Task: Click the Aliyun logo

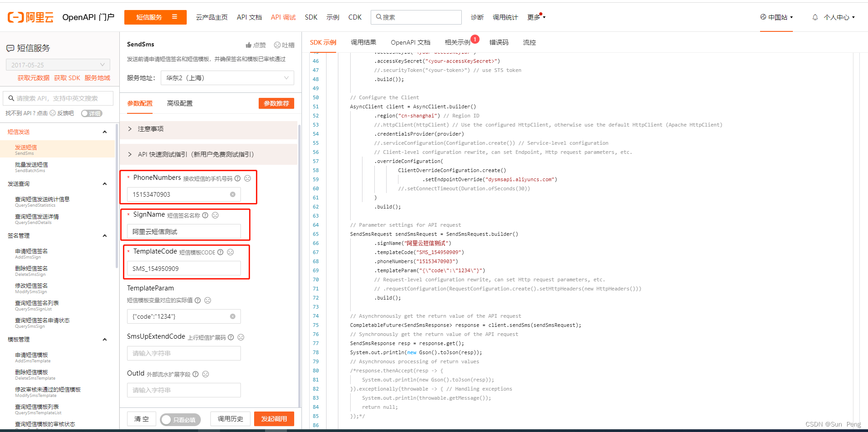Action: (x=31, y=17)
